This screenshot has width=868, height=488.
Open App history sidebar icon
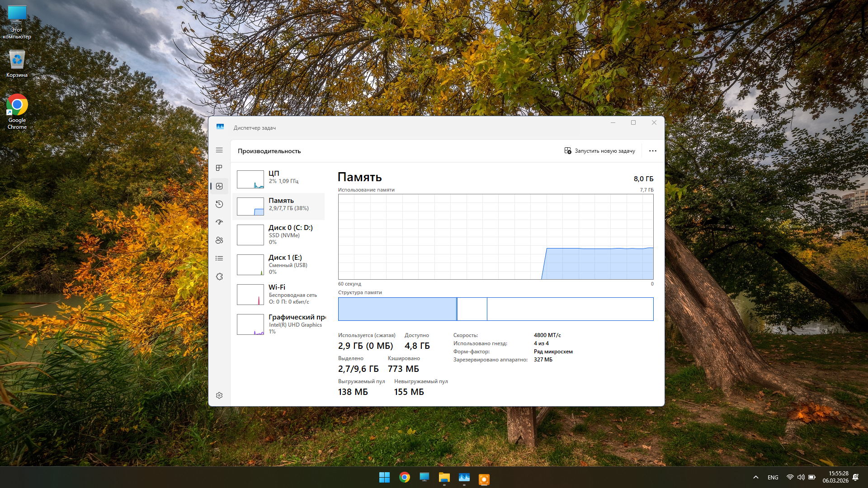[x=219, y=204]
